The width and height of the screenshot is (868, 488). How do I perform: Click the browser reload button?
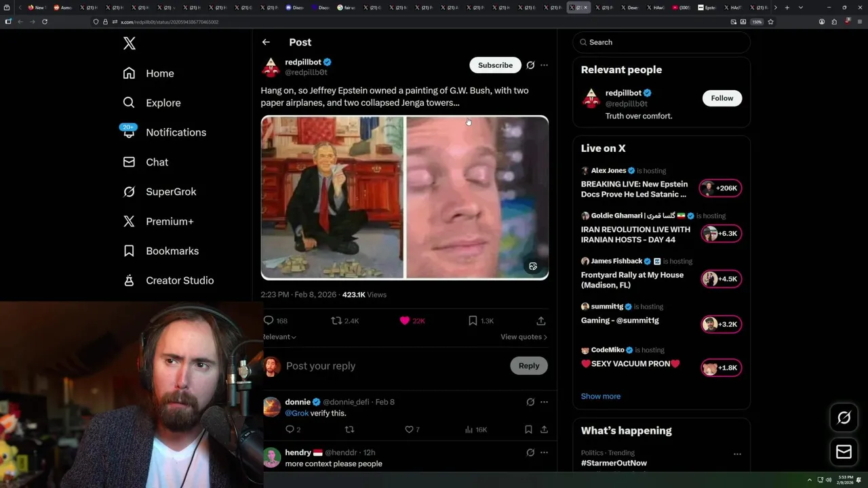coord(45,22)
